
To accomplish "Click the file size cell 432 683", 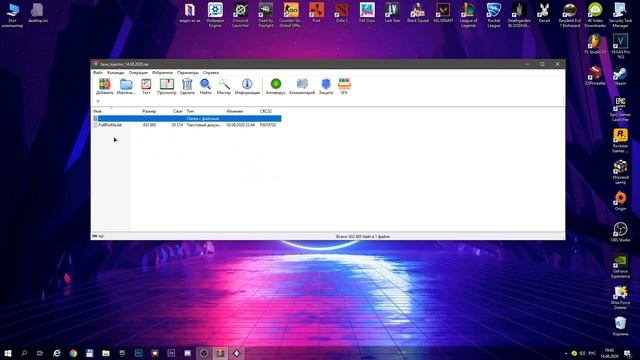I will coord(149,125).
